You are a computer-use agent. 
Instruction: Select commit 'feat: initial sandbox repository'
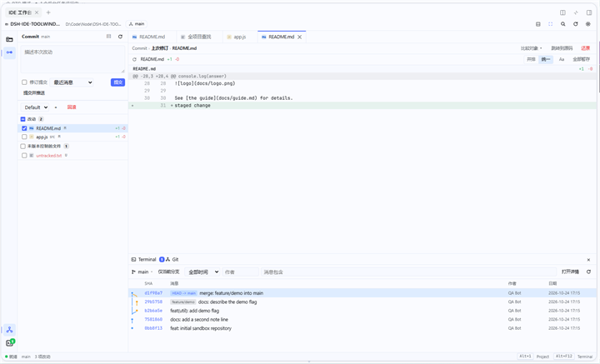pyautogui.click(x=362, y=328)
